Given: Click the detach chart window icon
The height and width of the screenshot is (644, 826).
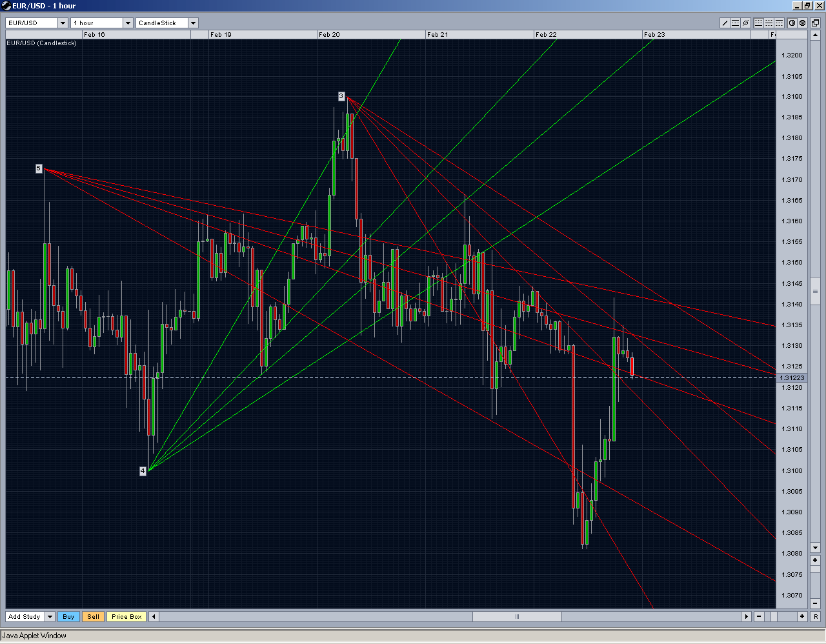Looking at the screenshot, I should click(x=816, y=23).
